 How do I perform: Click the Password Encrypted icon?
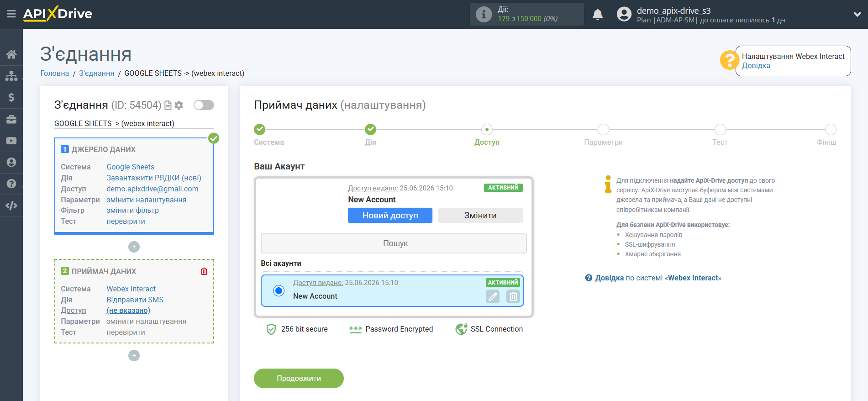[x=355, y=329]
